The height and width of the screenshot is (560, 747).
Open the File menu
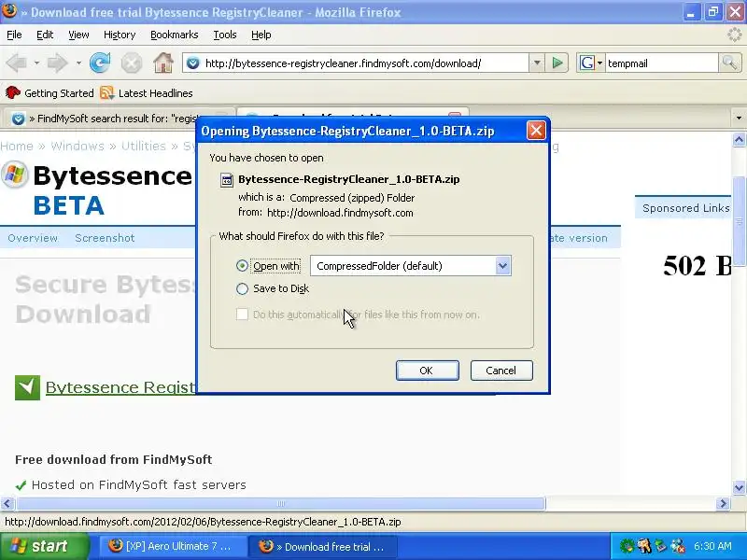(14, 35)
